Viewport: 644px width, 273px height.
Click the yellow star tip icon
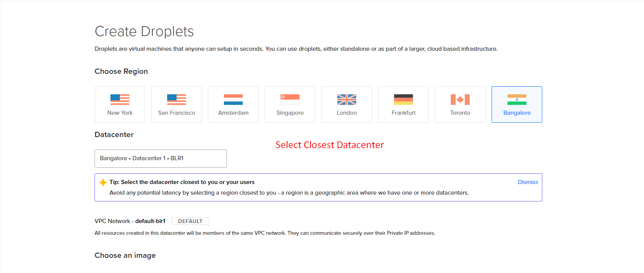click(103, 183)
